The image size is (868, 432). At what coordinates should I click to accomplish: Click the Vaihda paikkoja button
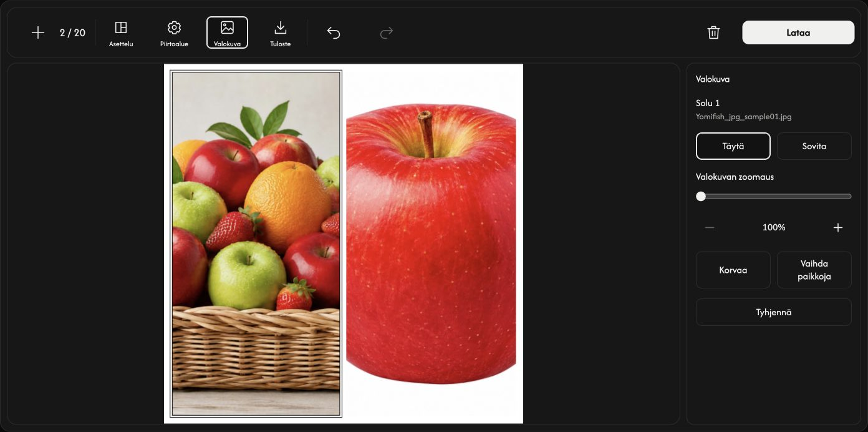click(814, 270)
